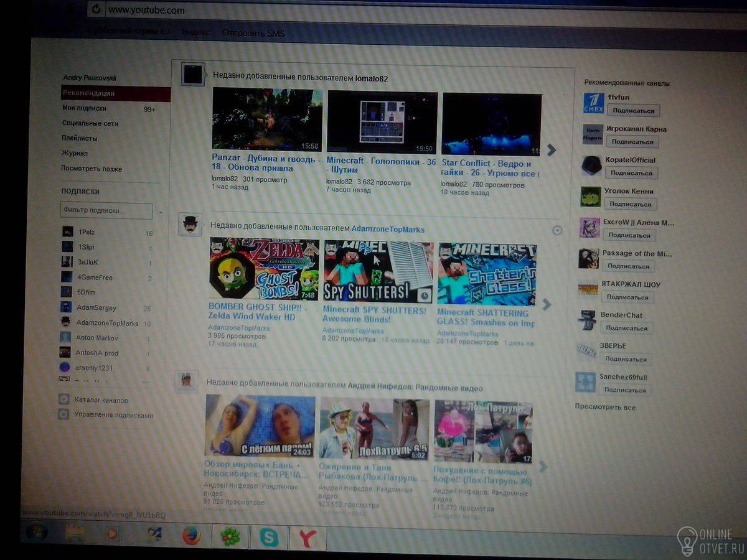The image size is (747, 560).
Task: Click the ЯТАКРЖАЛ ШОУ channel avatar
Action: pyautogui.click(x=588, y=289)
